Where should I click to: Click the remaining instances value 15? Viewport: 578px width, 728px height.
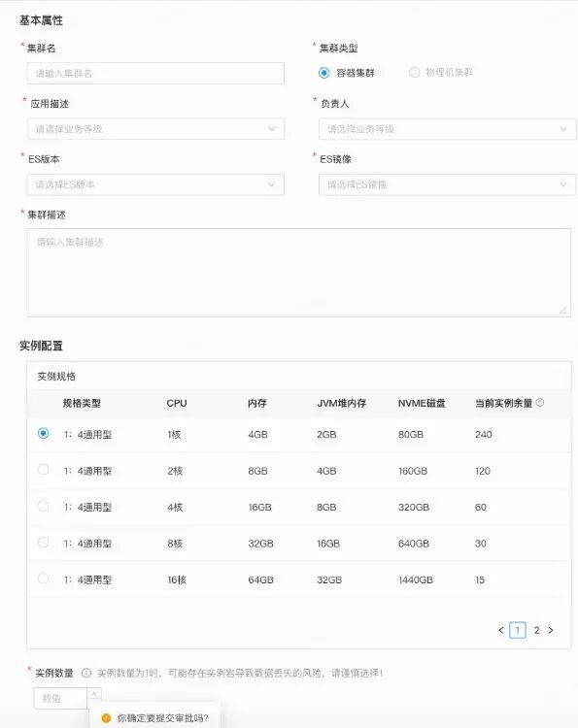[480, 579]
